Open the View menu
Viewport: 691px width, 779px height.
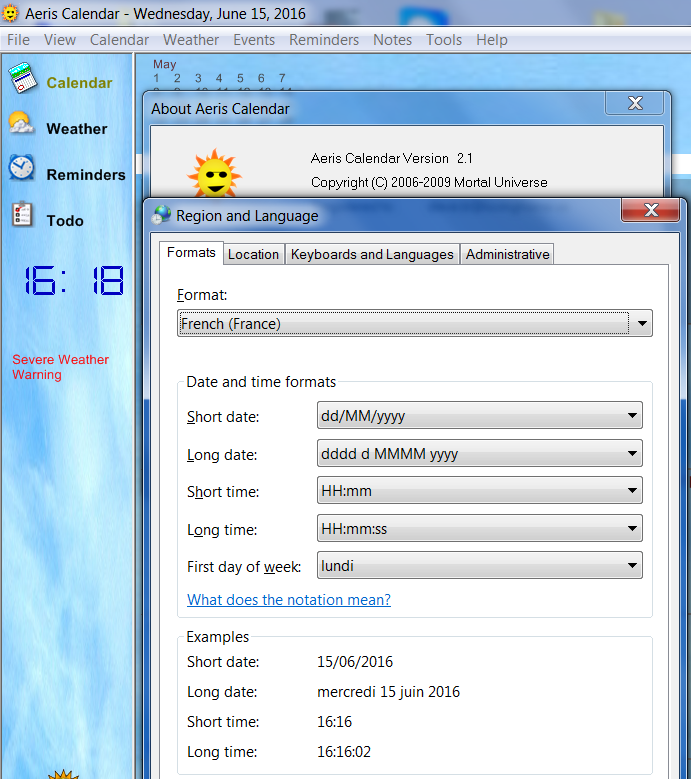tap(60, 40)
